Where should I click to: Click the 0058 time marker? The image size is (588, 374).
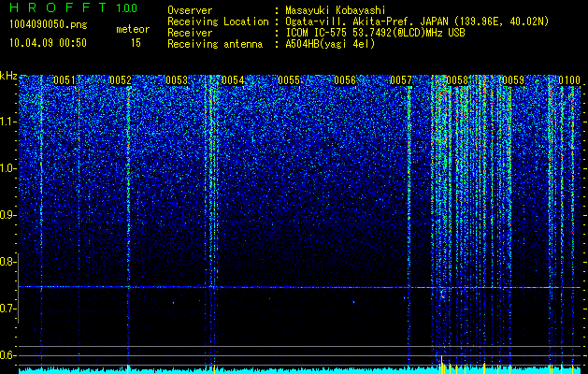point(457,80)
